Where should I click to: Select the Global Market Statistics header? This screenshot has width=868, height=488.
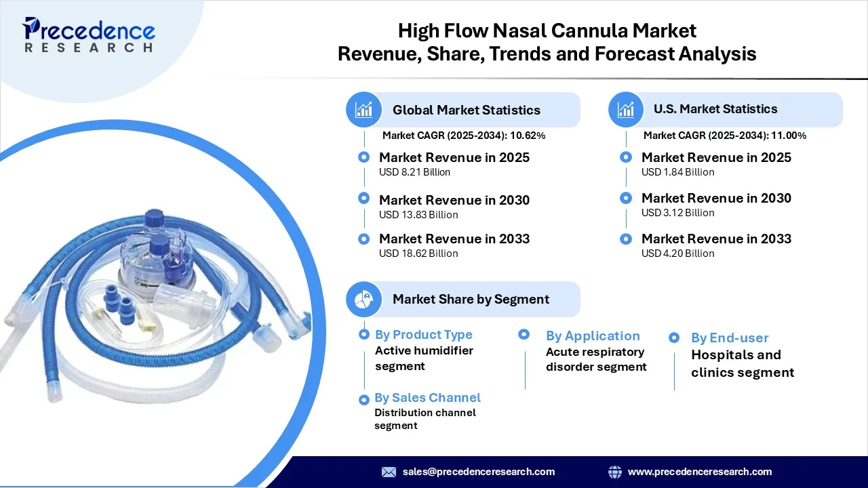(x=466, y=110)
